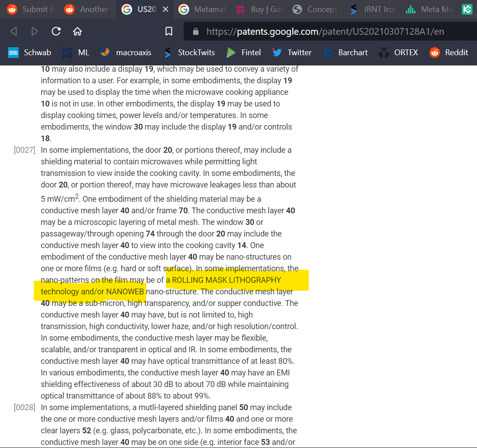477x448 pixels.
Task: Open the Twitter bookmark
Action: [292, 53]
